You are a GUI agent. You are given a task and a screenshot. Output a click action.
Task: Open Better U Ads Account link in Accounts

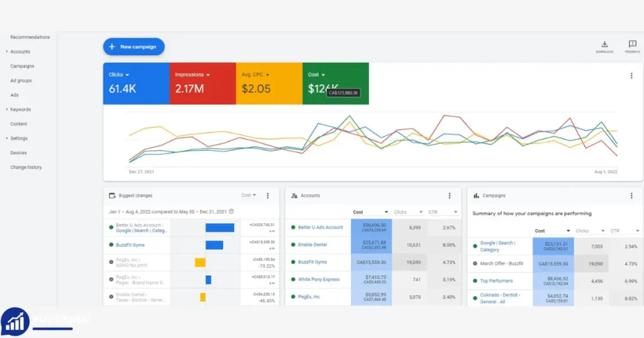click(320, 227)
